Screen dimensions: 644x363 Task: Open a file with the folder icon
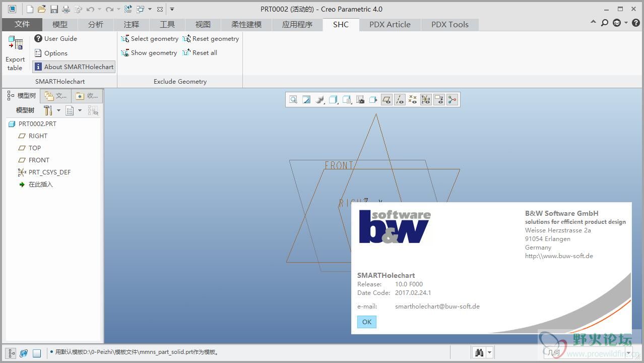click(42, 9)
